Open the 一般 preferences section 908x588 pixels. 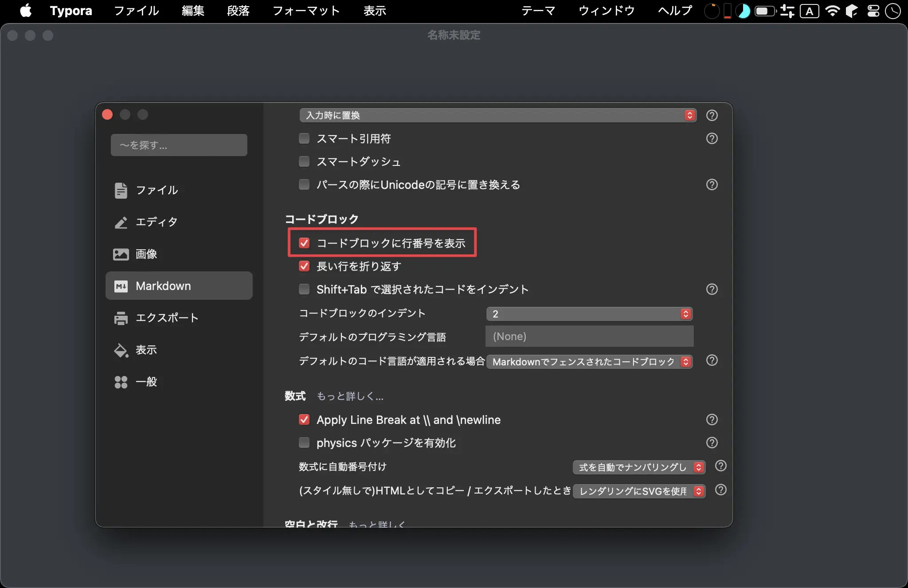[x=179, y=382]
